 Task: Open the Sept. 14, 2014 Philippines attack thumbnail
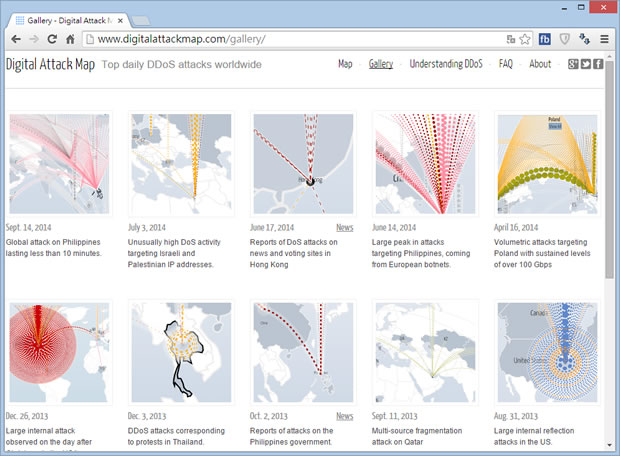59,164
